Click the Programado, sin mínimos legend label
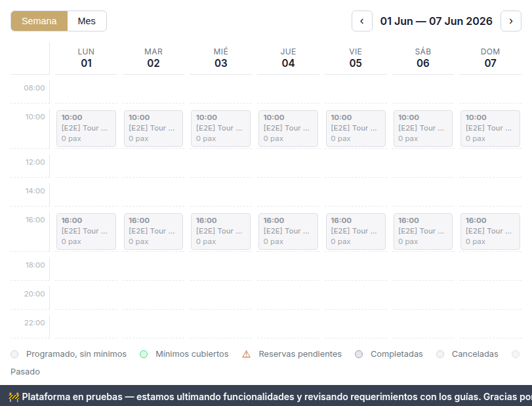 [76, 354]
